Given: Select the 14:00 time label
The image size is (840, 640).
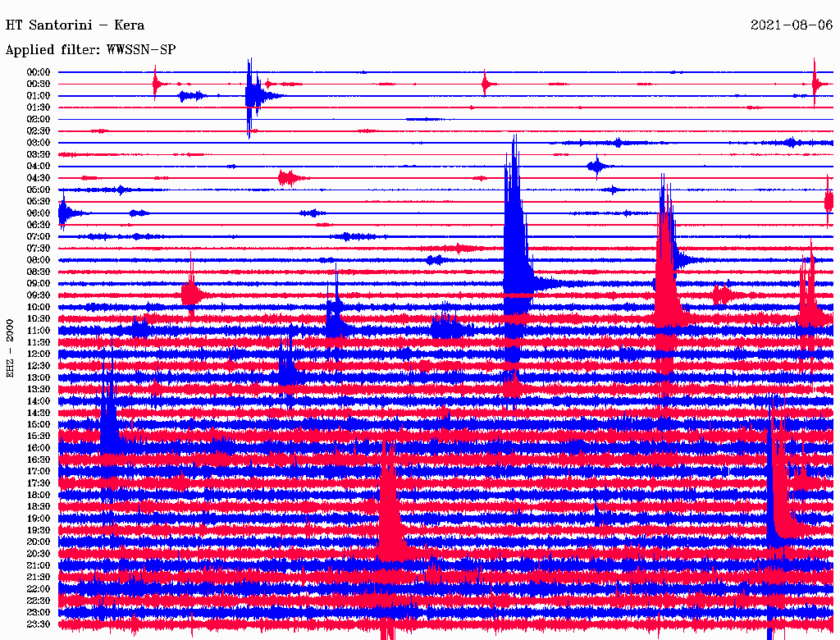Looking at the screenshot, I should [x=39, y=401].
